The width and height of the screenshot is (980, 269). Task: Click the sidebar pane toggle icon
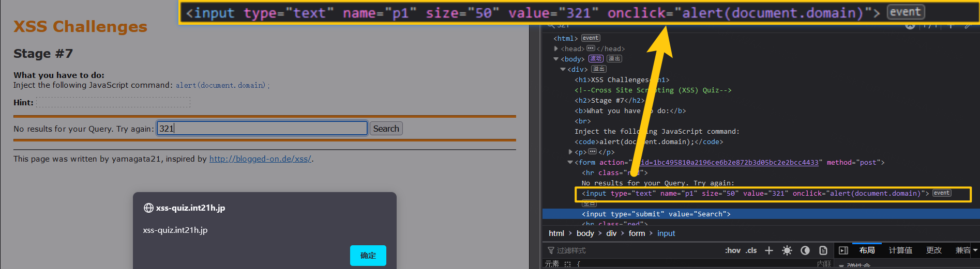[843, 250]
